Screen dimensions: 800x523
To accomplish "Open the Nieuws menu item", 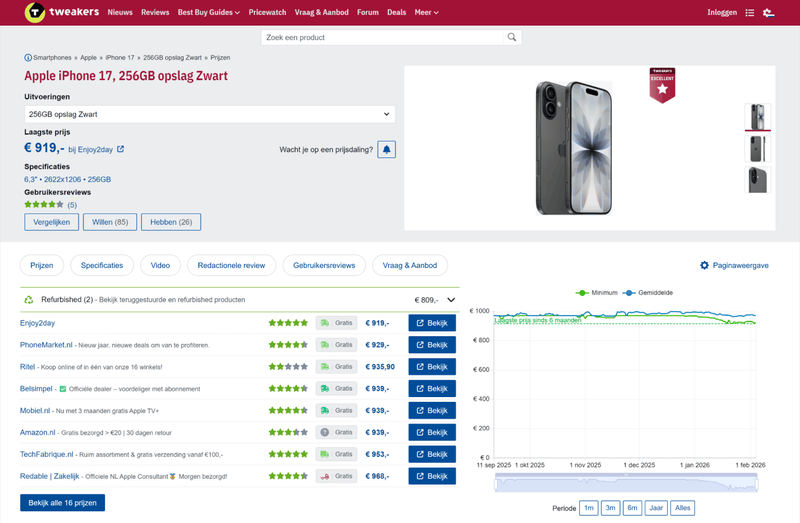I will point(120,12).
